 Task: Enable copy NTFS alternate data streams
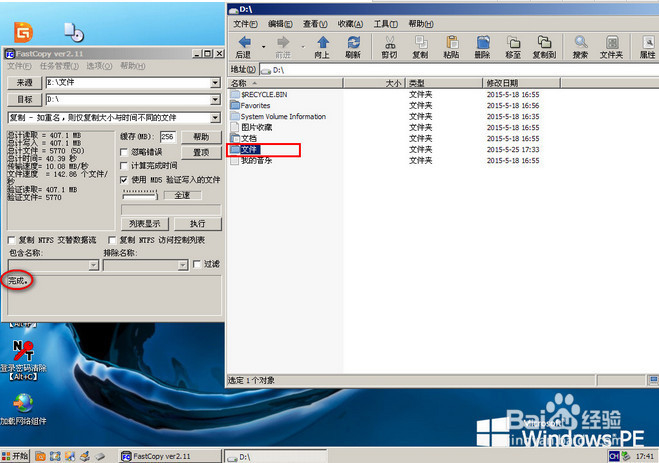coord(12,240)
